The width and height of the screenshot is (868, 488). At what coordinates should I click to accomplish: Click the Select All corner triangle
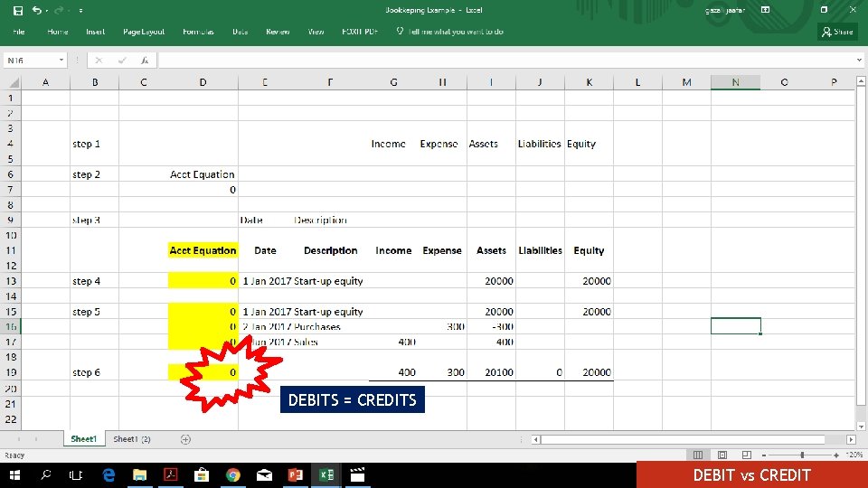(14, 83)
